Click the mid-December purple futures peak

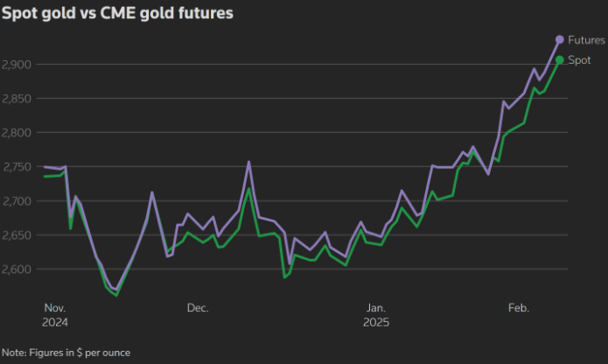(248, 162)
